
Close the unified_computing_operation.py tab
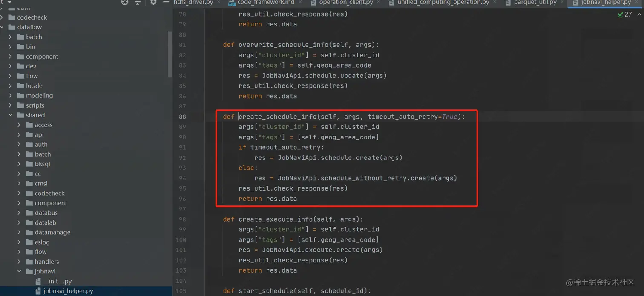point(495,3)
